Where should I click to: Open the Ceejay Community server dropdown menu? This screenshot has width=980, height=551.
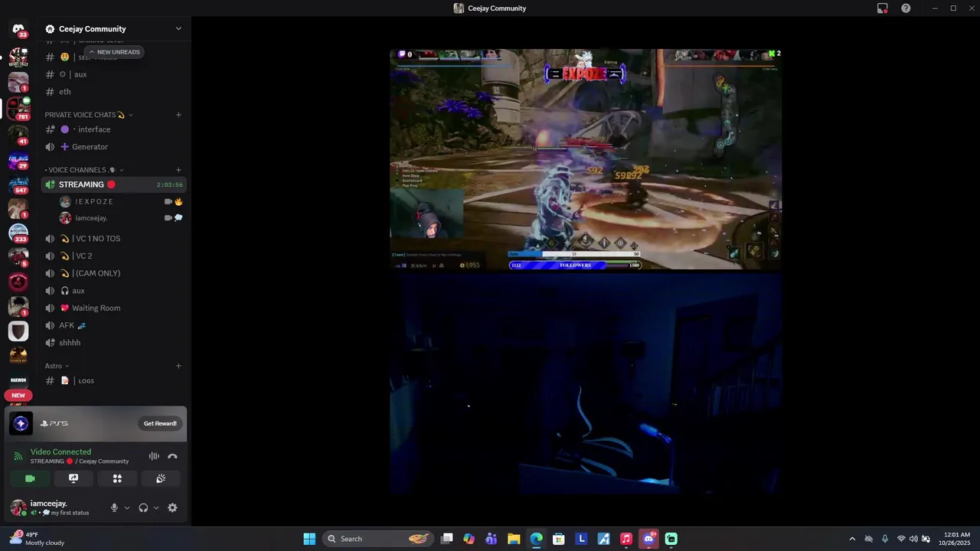pyautogui.click(x=178, y=29)
